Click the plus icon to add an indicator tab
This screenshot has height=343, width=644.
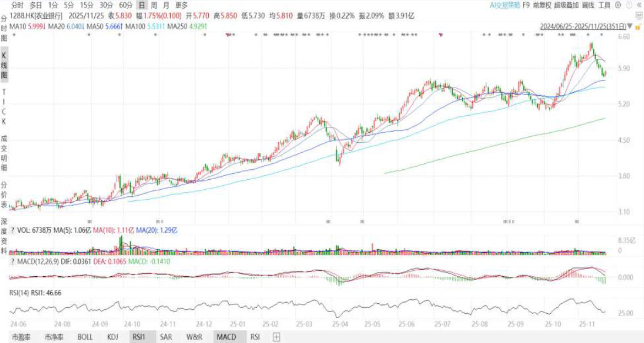click(277, 336)
